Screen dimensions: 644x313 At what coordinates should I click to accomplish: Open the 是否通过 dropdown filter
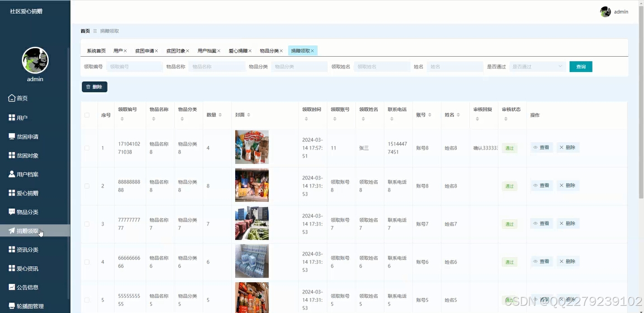pyautogui.click(x=537, y=66)
